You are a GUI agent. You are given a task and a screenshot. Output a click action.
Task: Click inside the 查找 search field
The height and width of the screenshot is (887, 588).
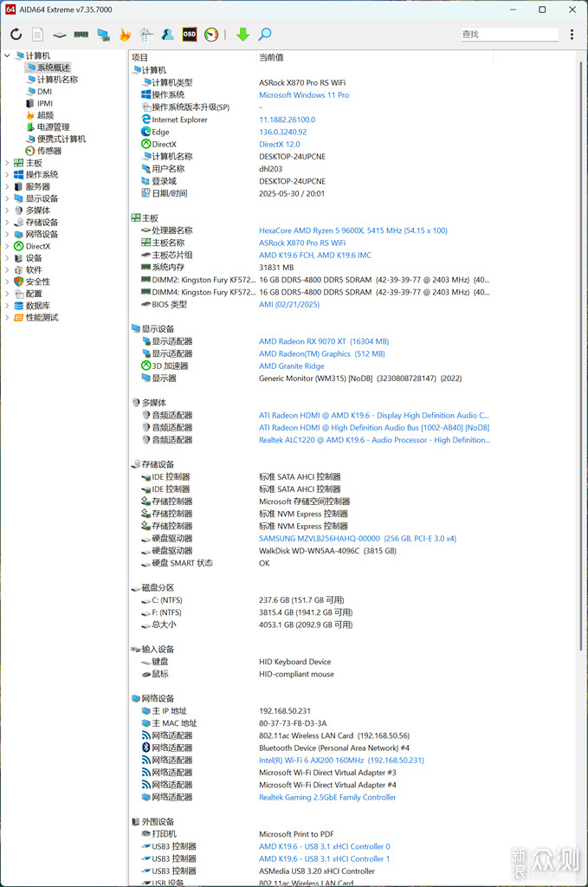pos(509,34)
